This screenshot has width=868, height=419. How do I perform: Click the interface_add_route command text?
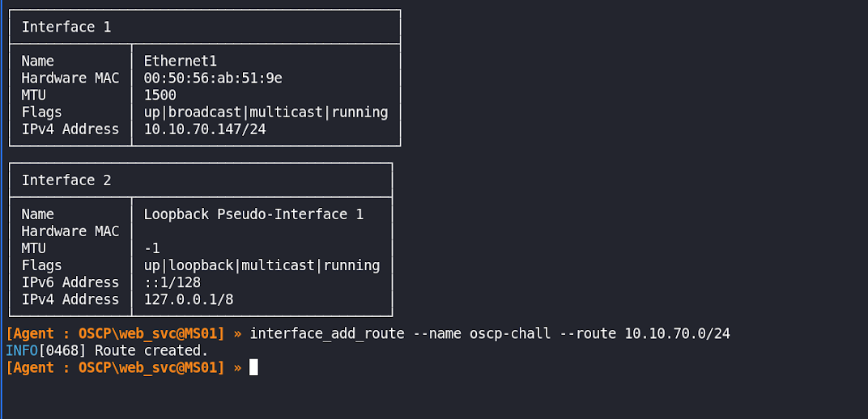pos(327,334)
